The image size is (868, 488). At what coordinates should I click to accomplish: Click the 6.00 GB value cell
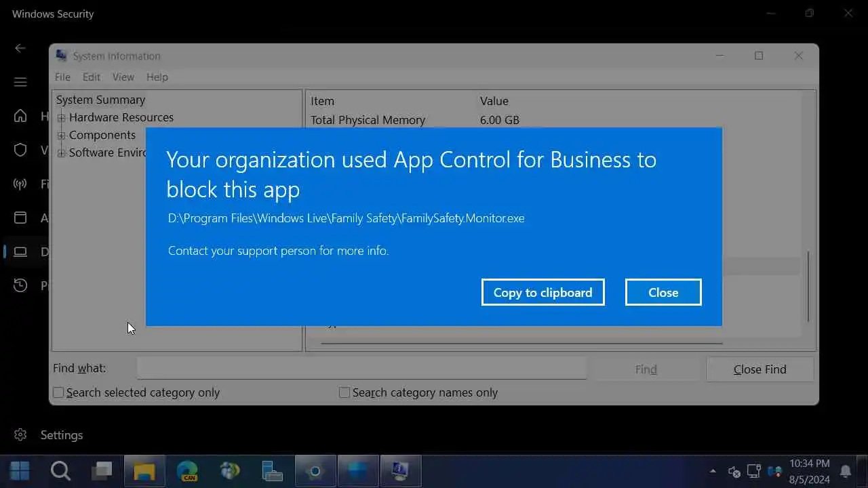click(500, 120)
